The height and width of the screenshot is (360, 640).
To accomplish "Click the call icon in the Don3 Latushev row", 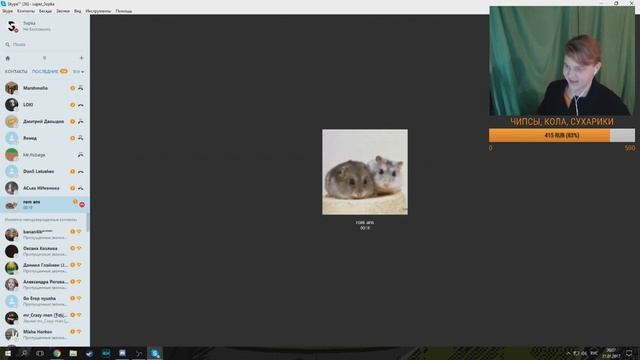I will (x=81, y=171).
